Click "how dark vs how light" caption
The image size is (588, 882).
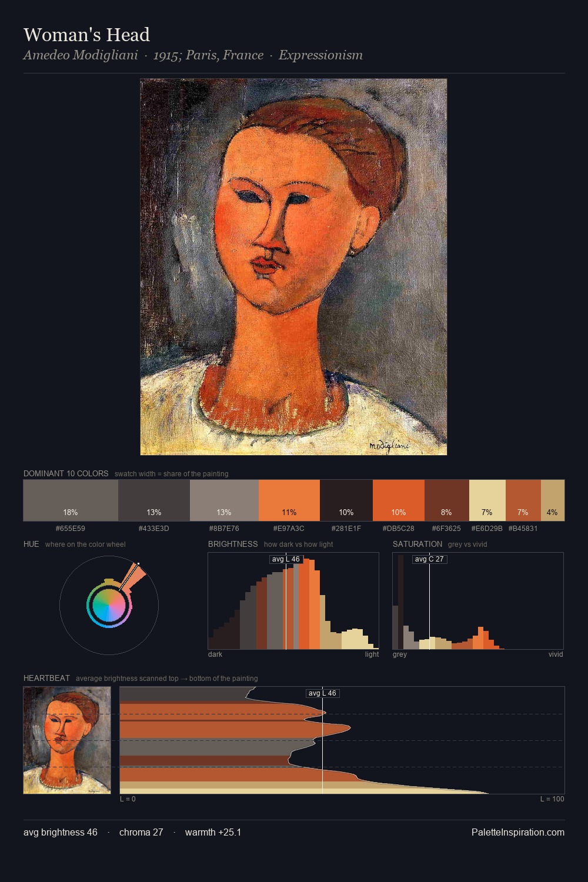[298, 544]
